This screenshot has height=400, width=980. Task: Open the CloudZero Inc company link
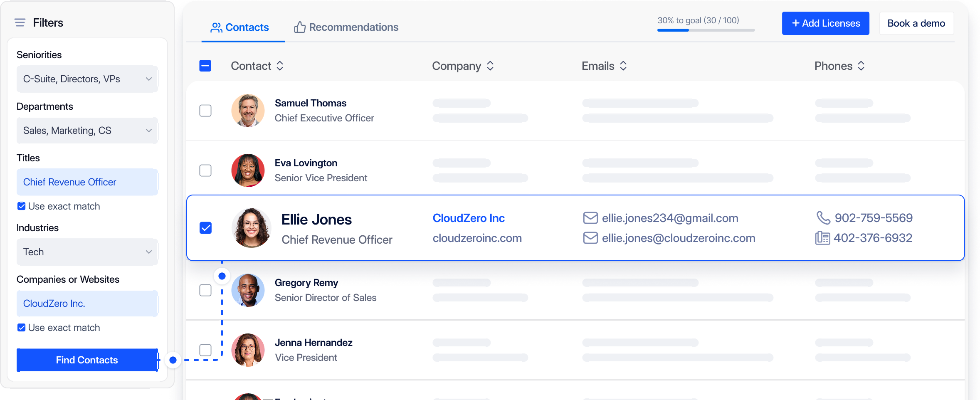click(469, 218)
